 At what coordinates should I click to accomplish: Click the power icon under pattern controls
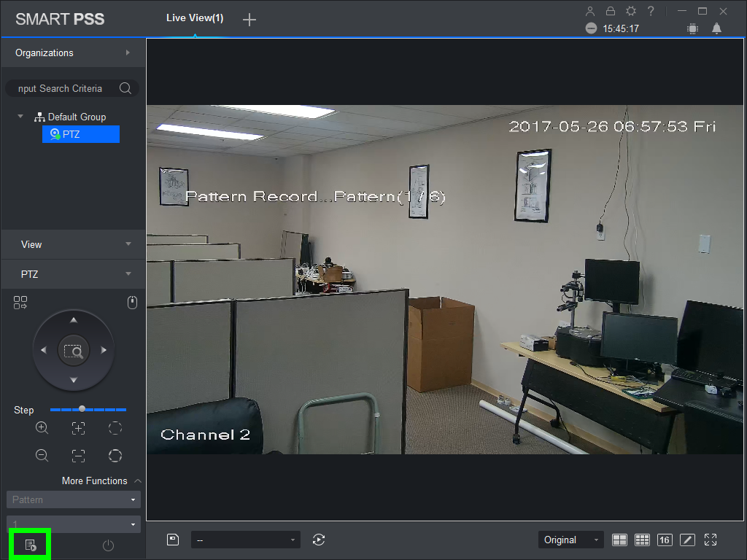click(x=108, y=545)
